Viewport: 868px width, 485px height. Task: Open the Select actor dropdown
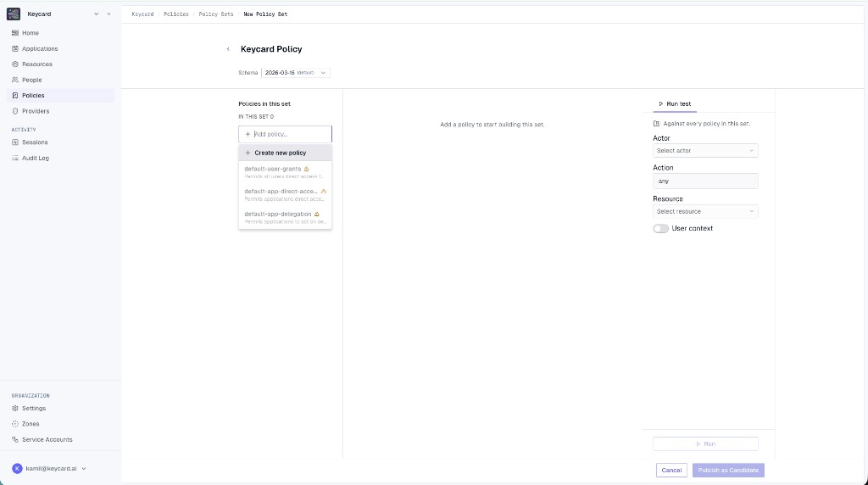[x=705, y=151]
